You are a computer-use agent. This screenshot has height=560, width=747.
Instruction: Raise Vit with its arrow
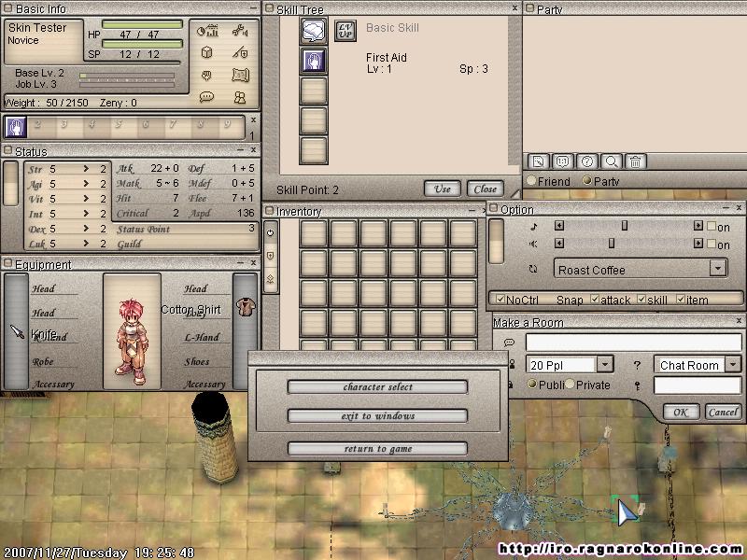[x=86, y=198]
